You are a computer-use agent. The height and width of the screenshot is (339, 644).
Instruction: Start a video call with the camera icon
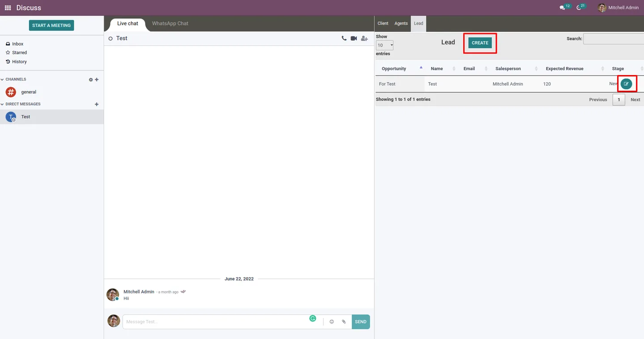354,38
